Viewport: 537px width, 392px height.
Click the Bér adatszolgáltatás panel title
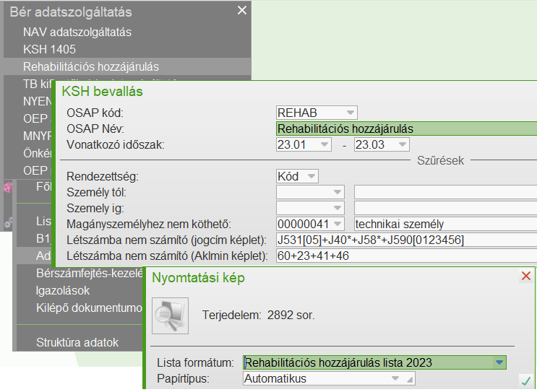[x=71, y=12]
